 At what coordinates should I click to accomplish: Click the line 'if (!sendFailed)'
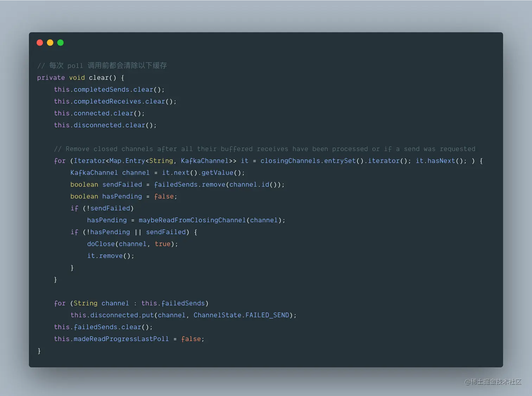tap(102, 209)
